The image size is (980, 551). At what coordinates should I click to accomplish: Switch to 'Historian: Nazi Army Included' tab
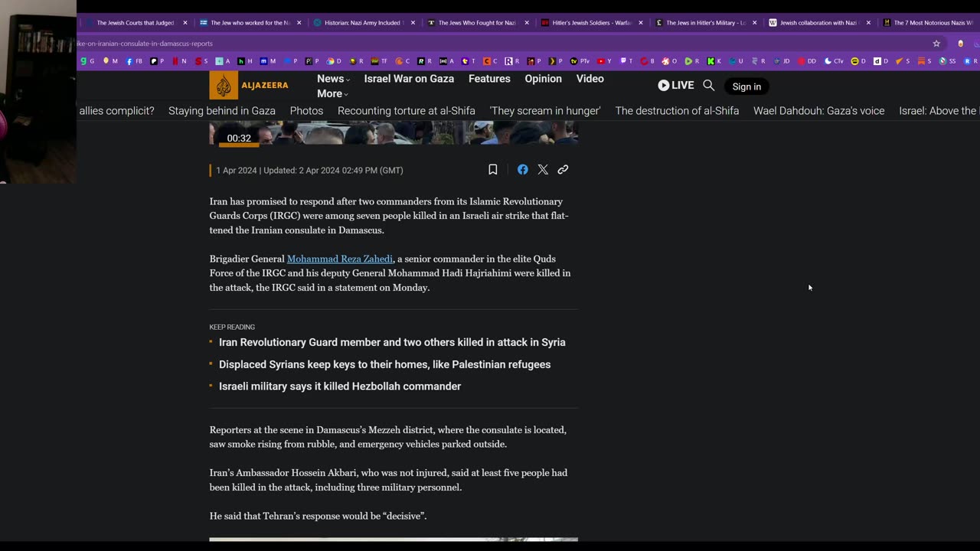(x=363, y=23)
